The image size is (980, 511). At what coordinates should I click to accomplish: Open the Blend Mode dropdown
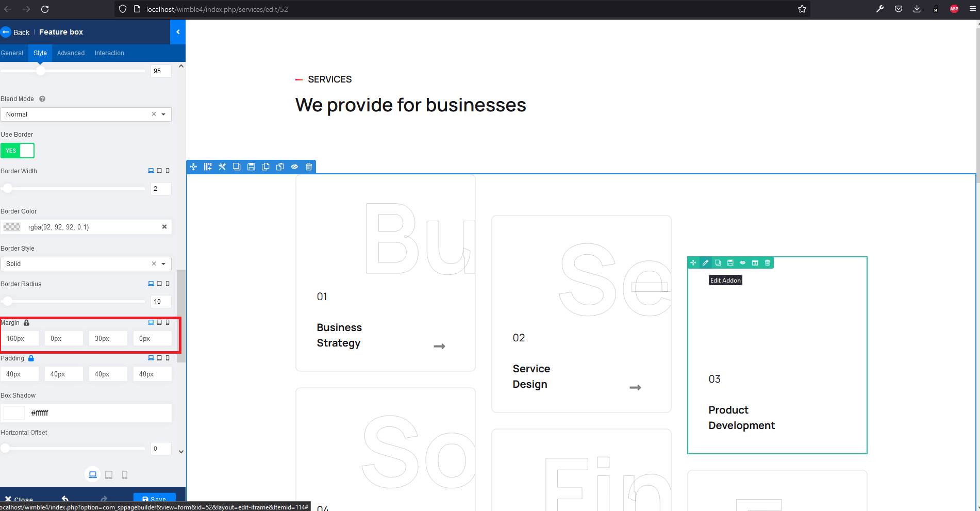(x=163, y=114)
